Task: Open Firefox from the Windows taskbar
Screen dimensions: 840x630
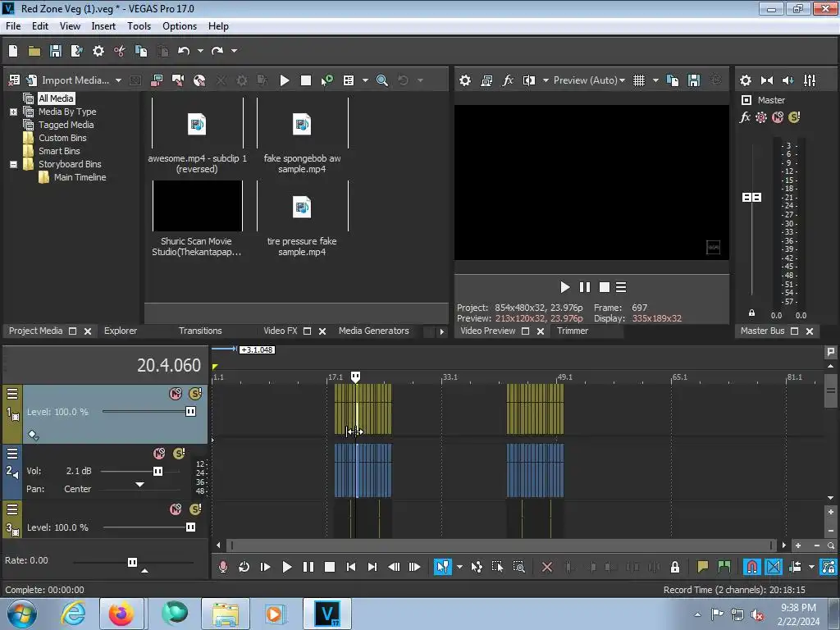Action: point(121,614)
